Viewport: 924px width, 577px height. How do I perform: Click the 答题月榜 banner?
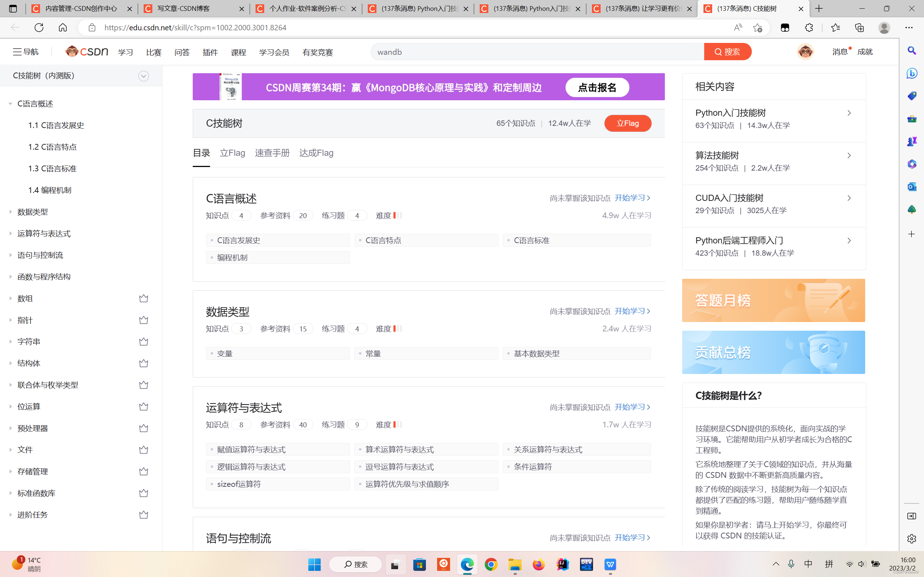(773, 300)
